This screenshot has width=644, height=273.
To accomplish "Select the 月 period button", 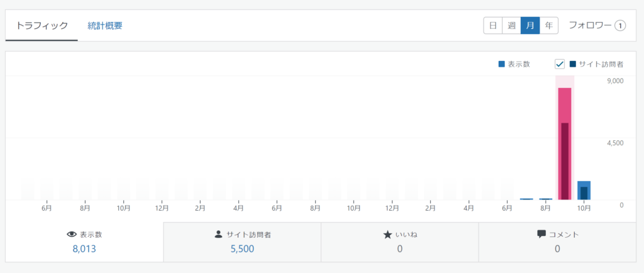I will click(x=530, y=26).
